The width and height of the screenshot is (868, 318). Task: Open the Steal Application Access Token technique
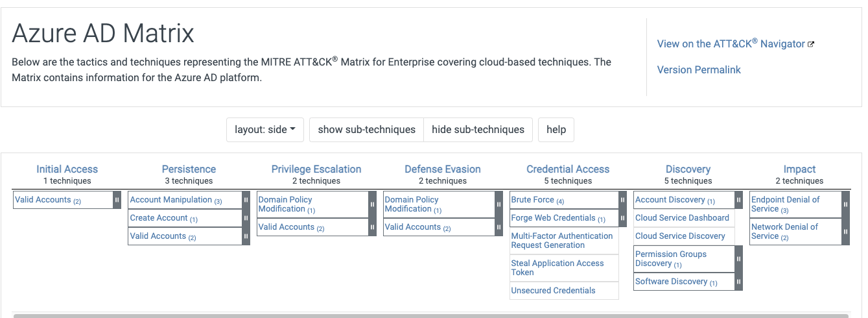tap(557, 268)
